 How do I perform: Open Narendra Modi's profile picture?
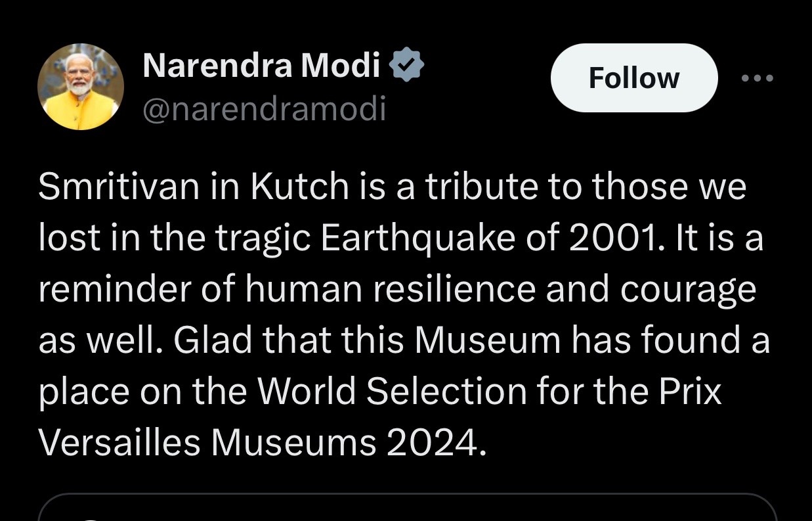click(x=81, y=87)
